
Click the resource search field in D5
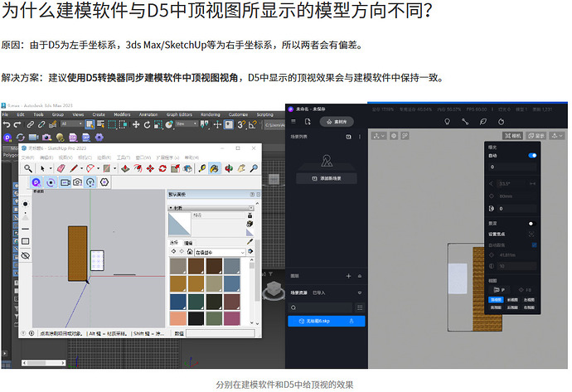click(x=321, y=307)
